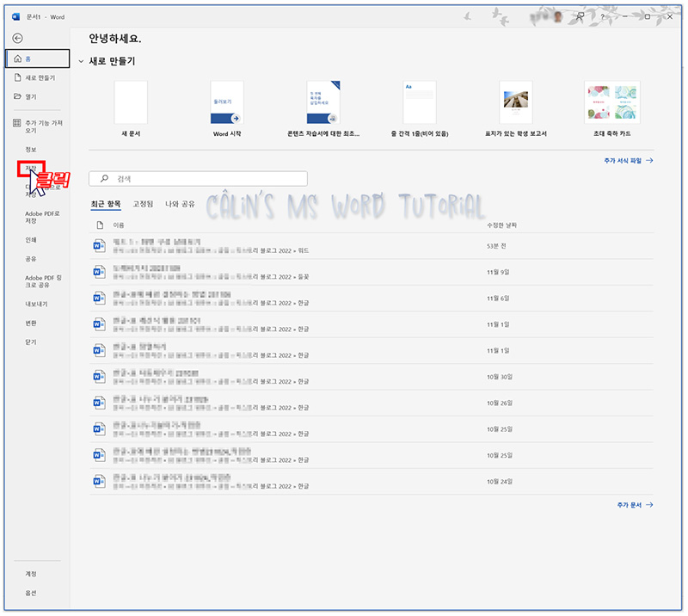Click Word file icon for 53분 전 document
Screen dimensions: 688x616
100,246
